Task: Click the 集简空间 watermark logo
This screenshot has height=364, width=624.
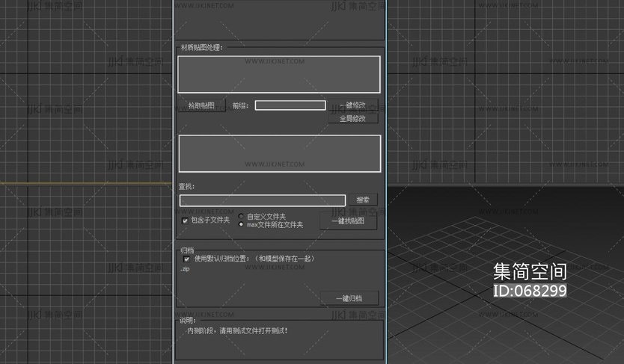Action: click(x=530, y=271)
